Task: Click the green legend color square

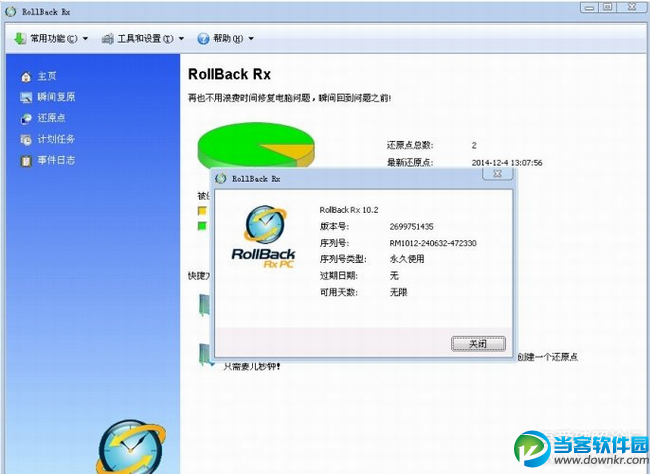Action: tap(202, 226)
